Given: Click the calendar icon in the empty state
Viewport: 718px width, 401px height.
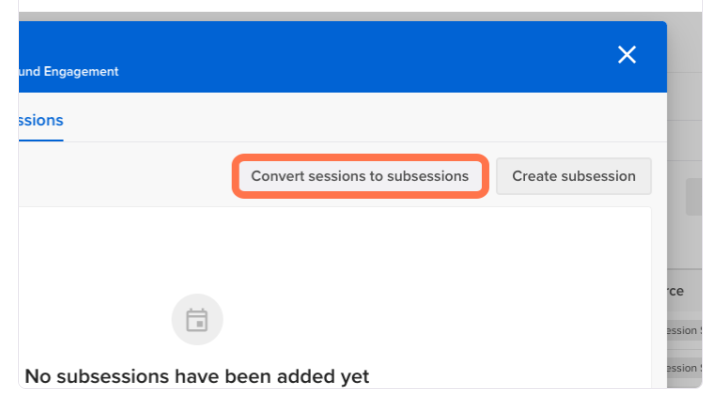Looking at the screenshot, I should tap(197, 320).
